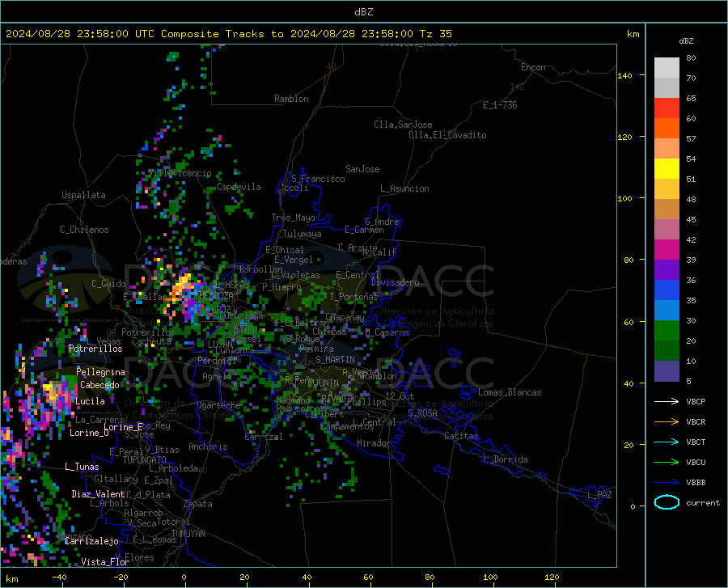728x588 pixels.
Task: Select the MENDOZA city label
Action: [216, 296]
